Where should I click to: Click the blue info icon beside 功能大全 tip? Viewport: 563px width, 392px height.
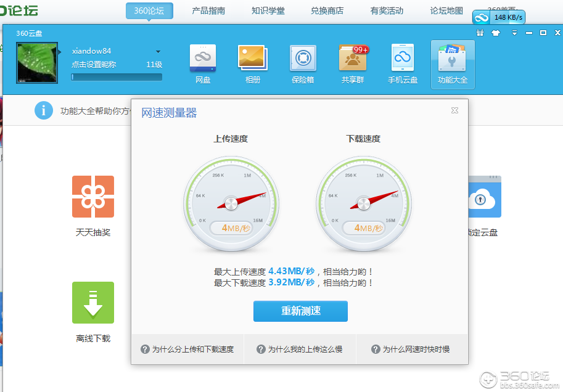[x=43, y=111]
